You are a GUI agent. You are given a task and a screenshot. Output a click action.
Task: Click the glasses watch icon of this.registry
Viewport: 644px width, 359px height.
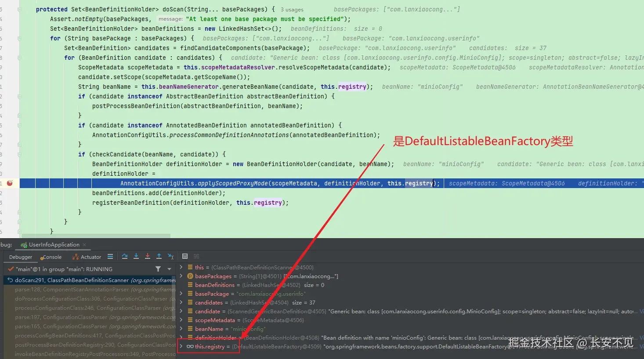click(190, 347)
